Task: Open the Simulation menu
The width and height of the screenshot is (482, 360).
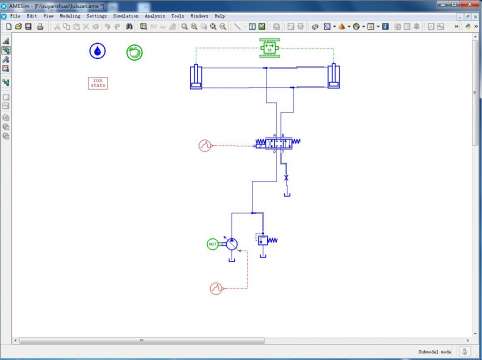Action: (126, 16)
